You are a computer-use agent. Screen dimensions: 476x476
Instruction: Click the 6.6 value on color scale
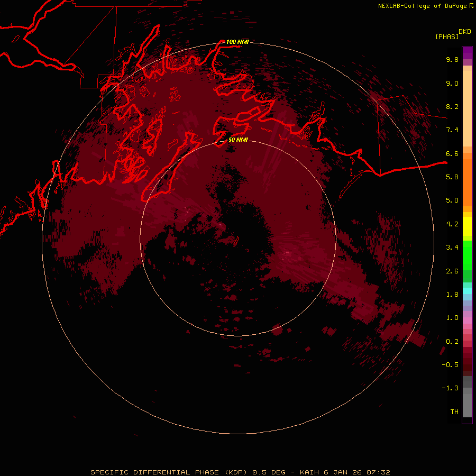[452, 153]
